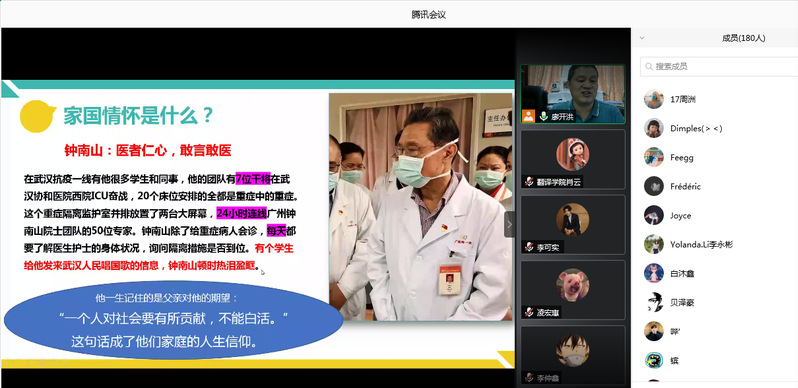Screen dimensions: 798x388
Task: Click the orange host icon beside 廖开洪
Action: 528,116
